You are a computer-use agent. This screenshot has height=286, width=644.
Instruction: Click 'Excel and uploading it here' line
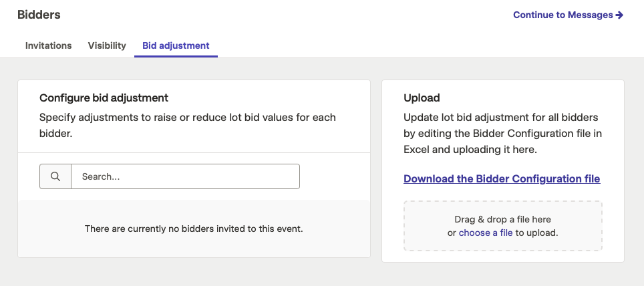(x=470, y=150)
